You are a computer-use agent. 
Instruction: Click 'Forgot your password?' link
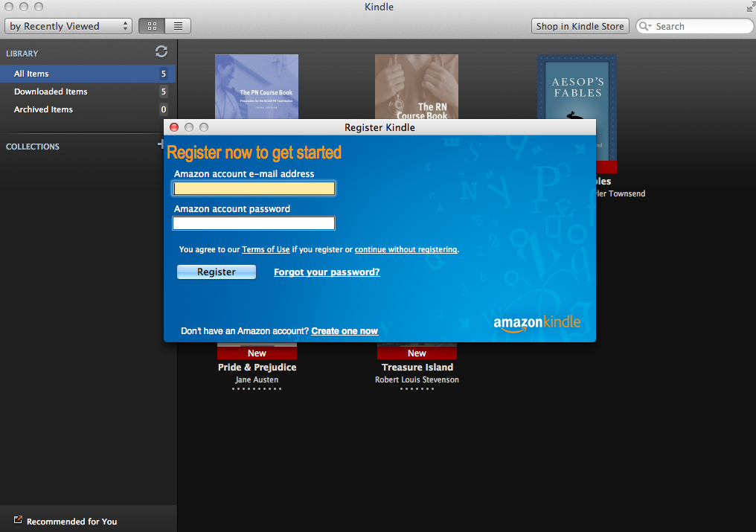327,272
